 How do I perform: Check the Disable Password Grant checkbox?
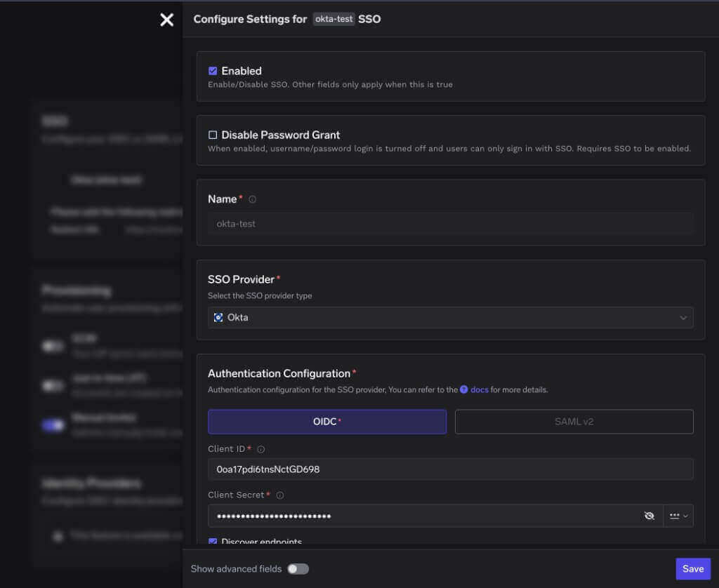coord(213,135)
